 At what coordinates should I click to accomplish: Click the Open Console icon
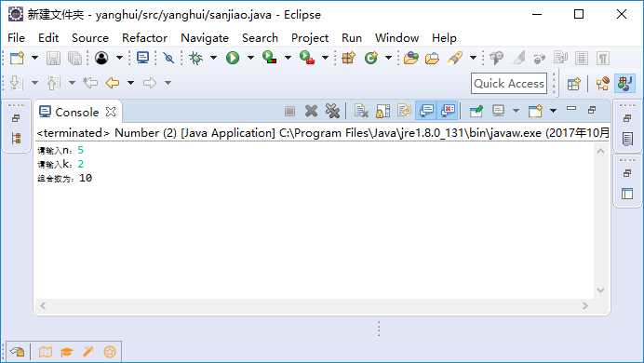point(535,111)
